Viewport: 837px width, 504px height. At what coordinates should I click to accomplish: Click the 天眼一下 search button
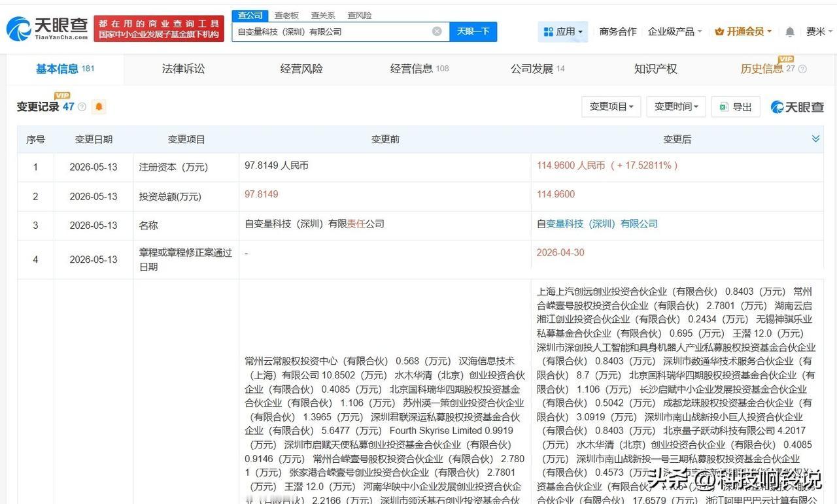point(473,31)
